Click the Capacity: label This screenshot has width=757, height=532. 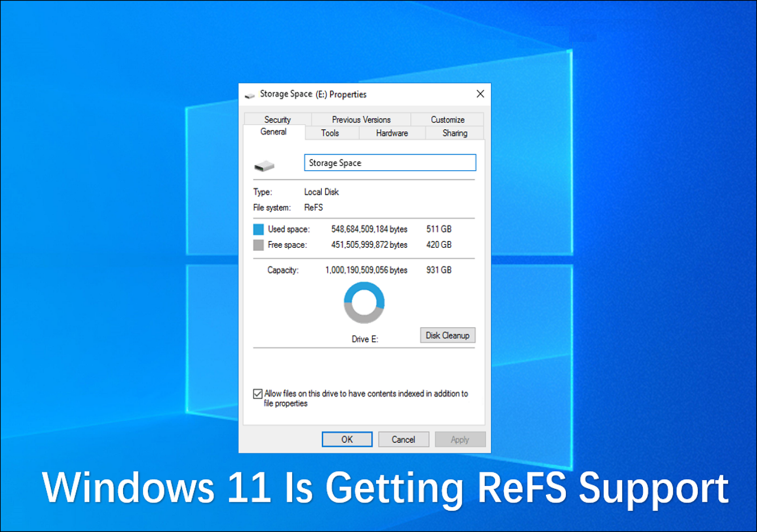click(x=283, y=270)
